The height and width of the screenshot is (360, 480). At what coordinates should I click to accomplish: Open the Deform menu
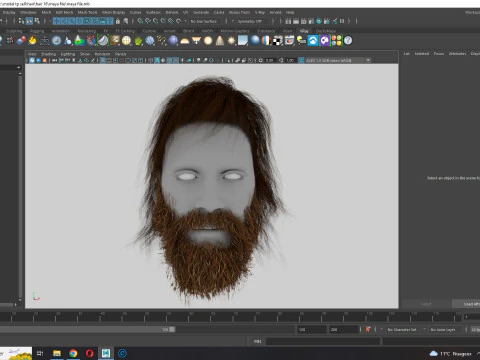[172, 12]
